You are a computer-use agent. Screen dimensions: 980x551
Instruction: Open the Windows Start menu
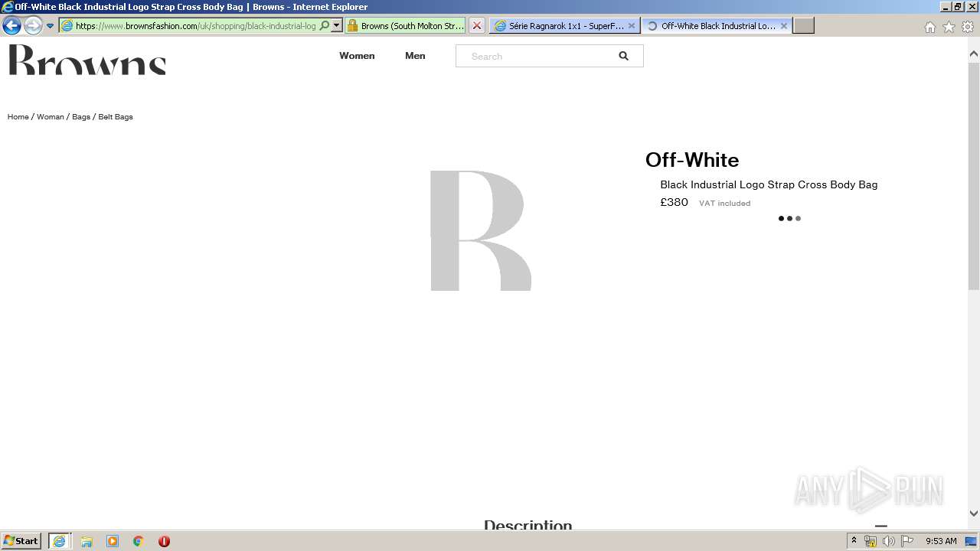(21, 541)
